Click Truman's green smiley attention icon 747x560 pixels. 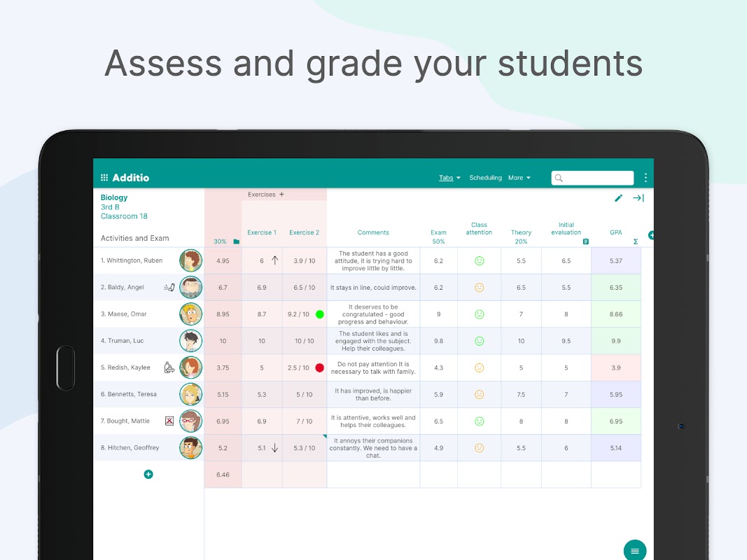click(480, 341)
